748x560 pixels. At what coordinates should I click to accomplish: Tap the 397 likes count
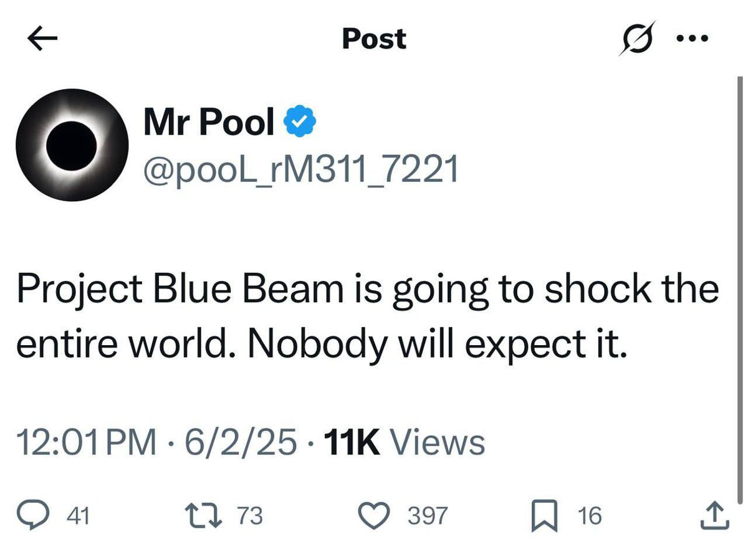(x=427, y=516)
